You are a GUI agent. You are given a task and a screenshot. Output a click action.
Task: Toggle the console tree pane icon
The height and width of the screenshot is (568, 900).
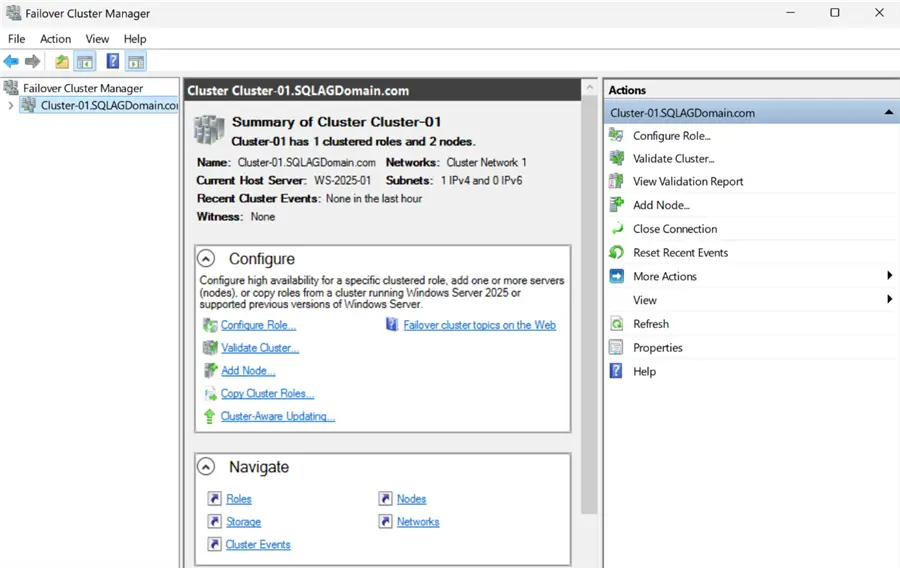(x=85, y=61)
